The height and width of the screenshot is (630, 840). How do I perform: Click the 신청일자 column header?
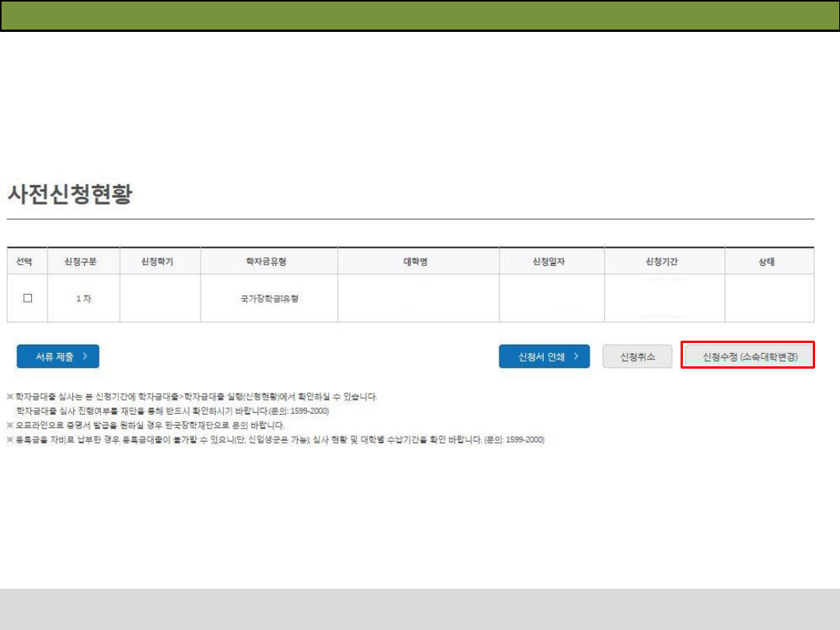tap(551, 261)
